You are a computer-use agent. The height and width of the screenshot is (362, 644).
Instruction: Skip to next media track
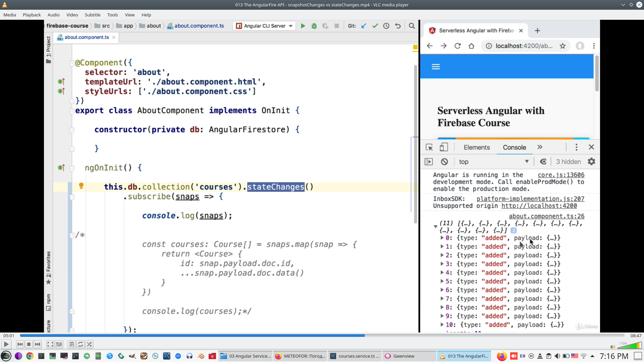(x=38, y=344)
